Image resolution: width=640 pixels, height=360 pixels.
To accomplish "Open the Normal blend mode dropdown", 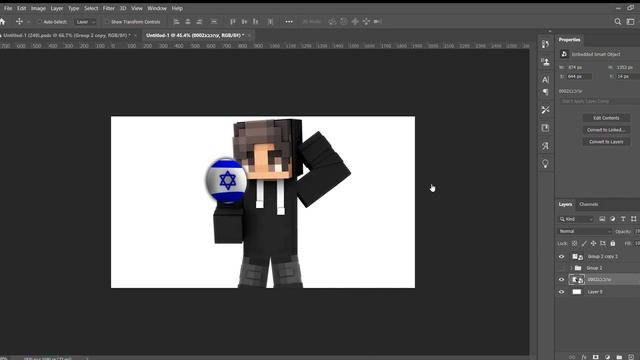I will pyautogui.click(x=584, y=231).
